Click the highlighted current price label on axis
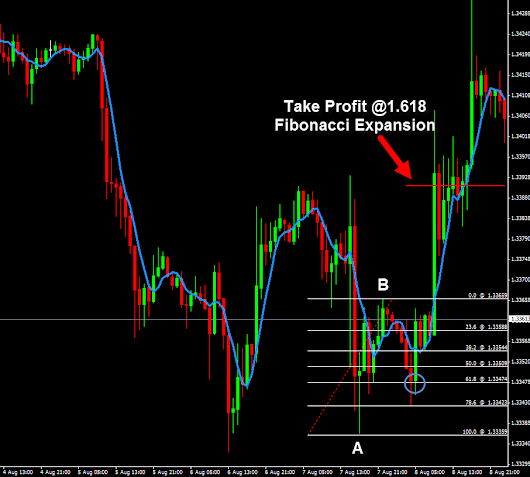Viewport: 530px width, 477px height. tap(520, 319)
